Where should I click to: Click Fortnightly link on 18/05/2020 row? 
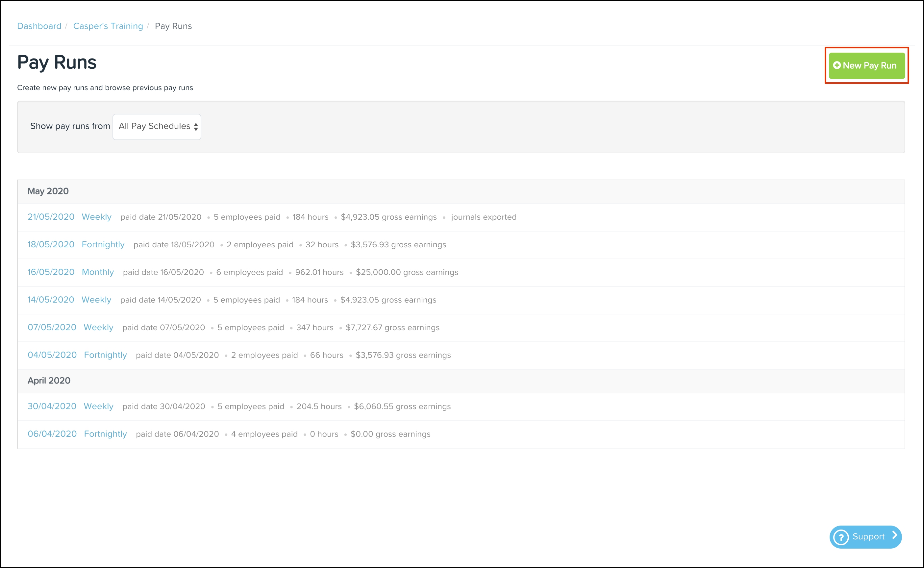(x=103, y=245)
